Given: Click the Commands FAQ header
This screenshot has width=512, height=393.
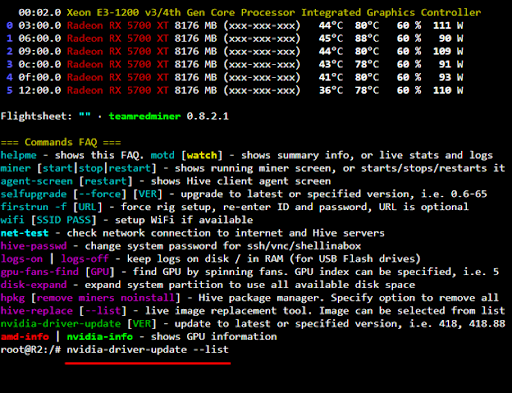Looking at the screenshot, I should pos(61,142).
